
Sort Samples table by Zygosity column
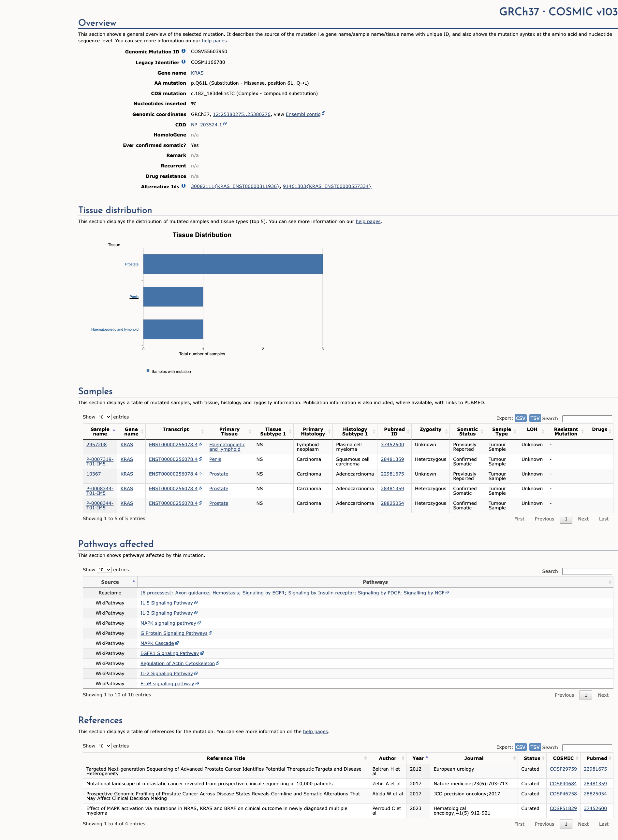(x=430, y=432)
